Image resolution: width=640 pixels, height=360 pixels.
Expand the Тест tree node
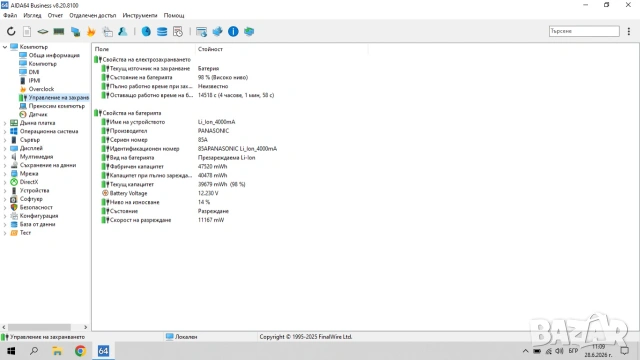pos(5,233)
